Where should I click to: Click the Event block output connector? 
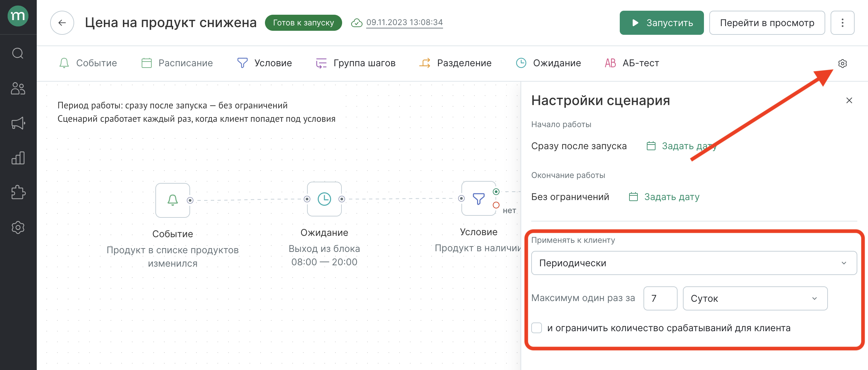[190, 200]
